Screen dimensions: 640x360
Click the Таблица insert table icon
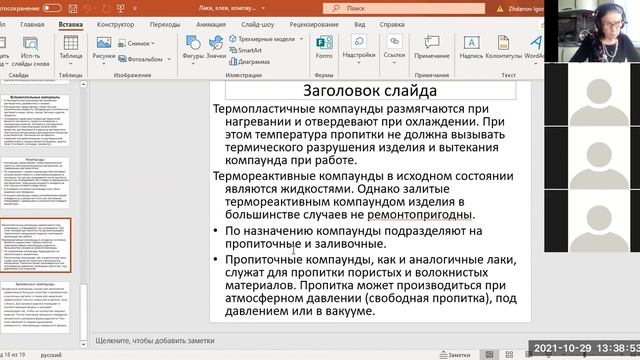(x=71, y=43)
